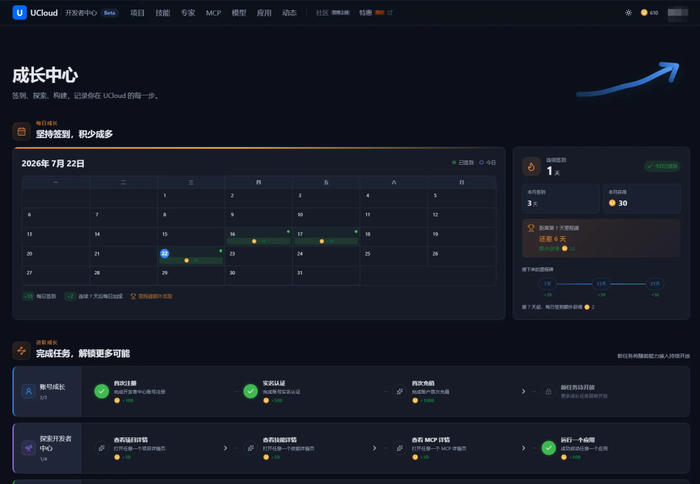Open the 动态 nav menu item
Image resolution: width=700 pixels, height=484 pixels.
[x=289, y=13]
